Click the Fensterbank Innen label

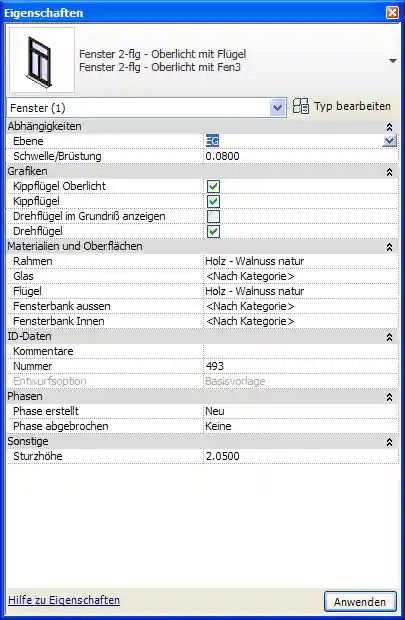(59, 321)
